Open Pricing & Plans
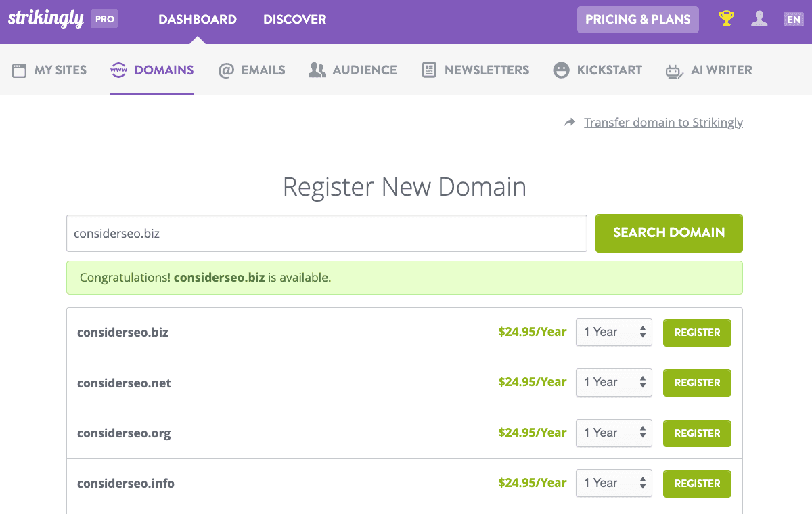Screen dimensions: 812x514 click(x=637, y=20)
